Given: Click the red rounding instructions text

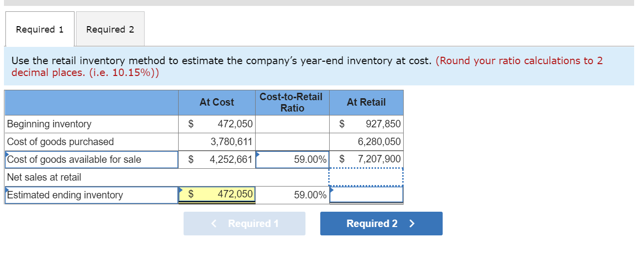Looking at the screenshot, I should click(307, 67).
